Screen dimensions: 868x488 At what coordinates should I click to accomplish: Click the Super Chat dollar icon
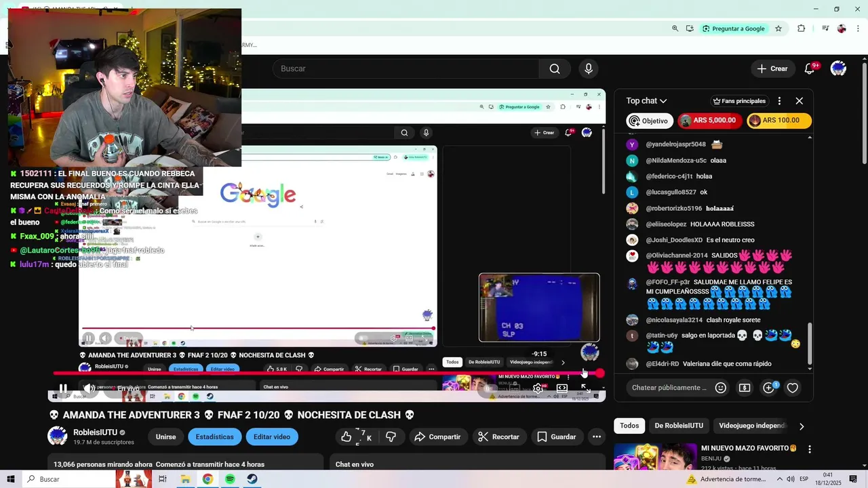point(745,388)
